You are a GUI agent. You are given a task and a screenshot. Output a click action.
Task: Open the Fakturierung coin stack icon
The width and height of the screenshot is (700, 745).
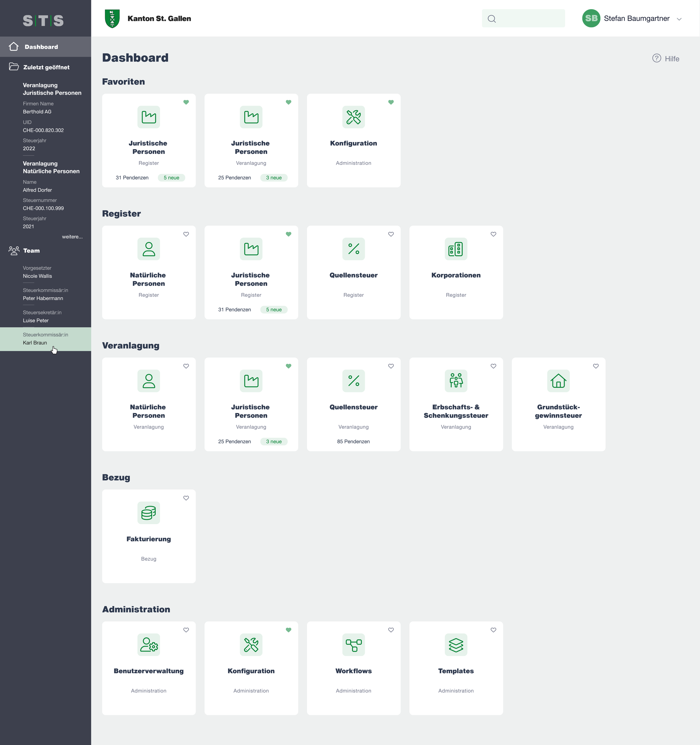(x=148, y=513)
